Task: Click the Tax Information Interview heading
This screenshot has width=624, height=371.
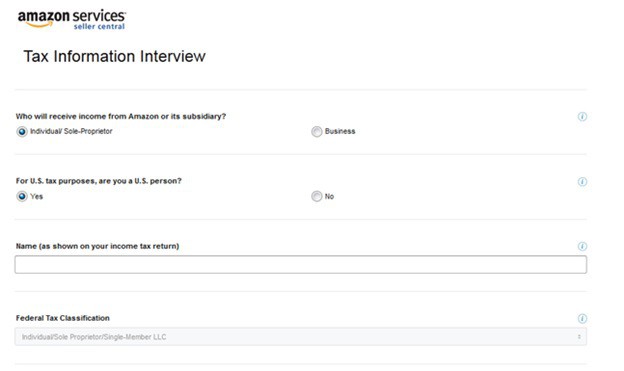Action: tap(115, 56)
